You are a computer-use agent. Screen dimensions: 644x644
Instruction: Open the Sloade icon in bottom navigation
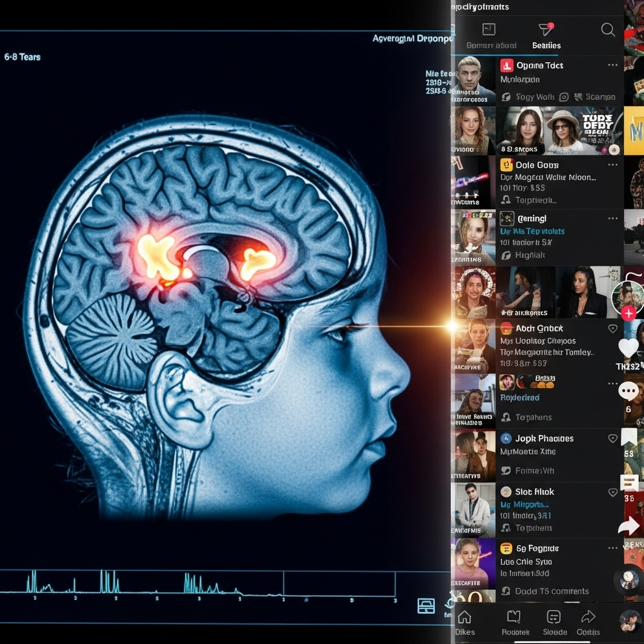tap(553, 616)
